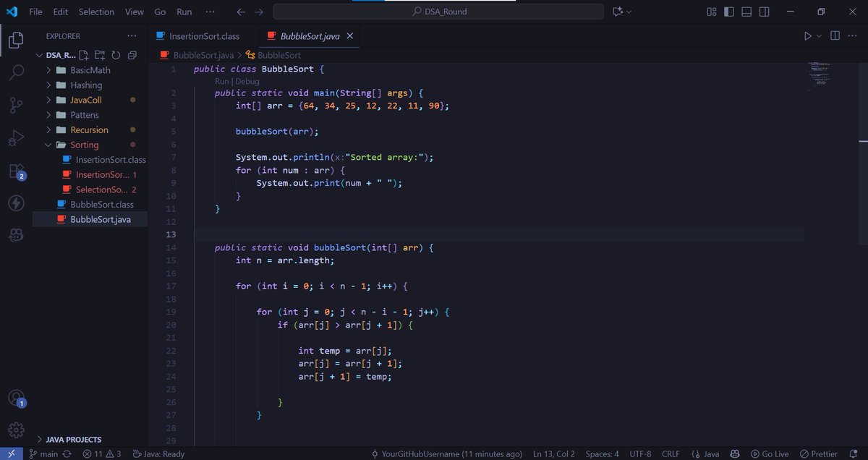Open the Search view in activity bar
Image resolution: width=868 pixels, height=460 pixels.
pyautogui.click(x=16, y=73)
